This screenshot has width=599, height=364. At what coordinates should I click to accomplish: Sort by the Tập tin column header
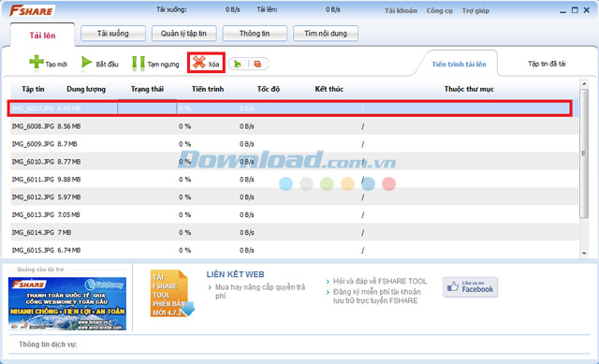(x=33, y=89)
